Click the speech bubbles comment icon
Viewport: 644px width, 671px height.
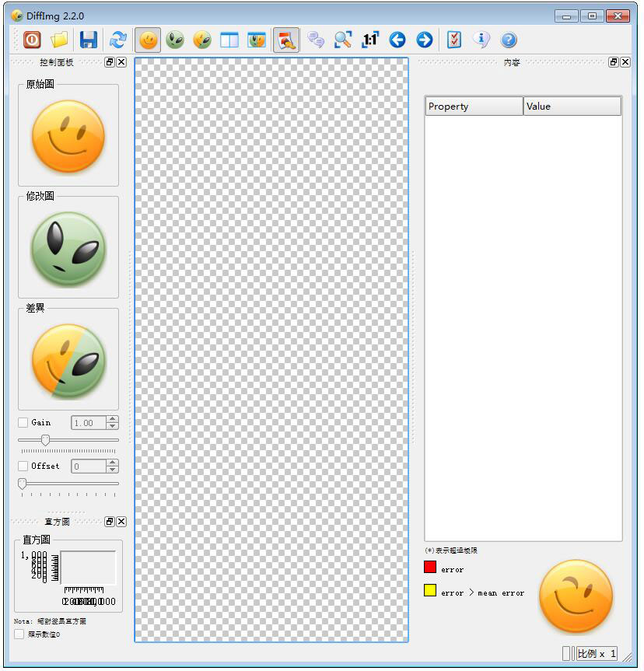[x=316, y=40]
